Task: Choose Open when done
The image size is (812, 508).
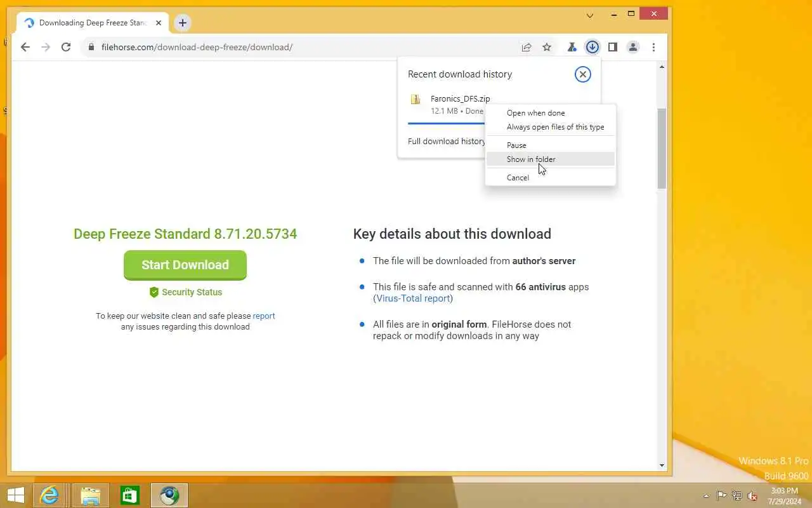Action: [550, 113]
